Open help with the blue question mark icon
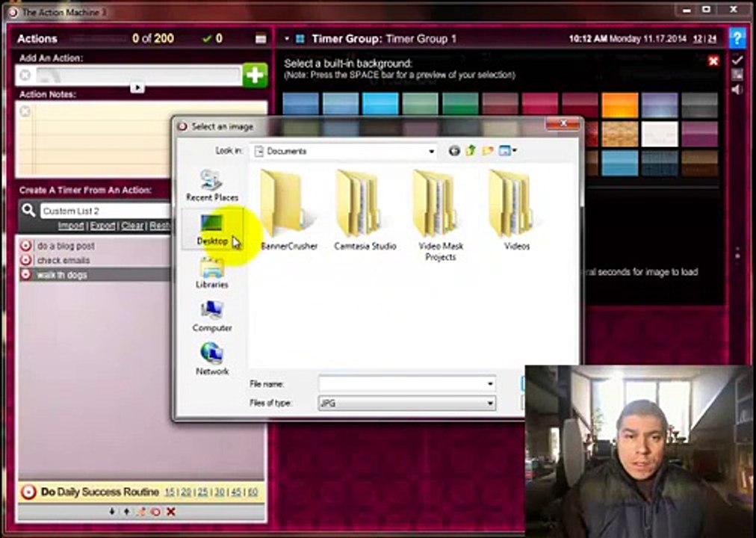The width and height of the screenshot is (756, 538). pyautogui.click(x=737, y=38)
